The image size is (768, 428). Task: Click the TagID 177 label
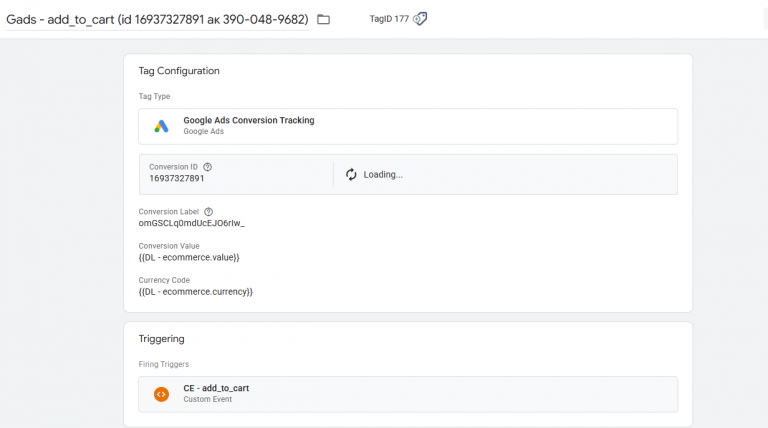(389, 19)
